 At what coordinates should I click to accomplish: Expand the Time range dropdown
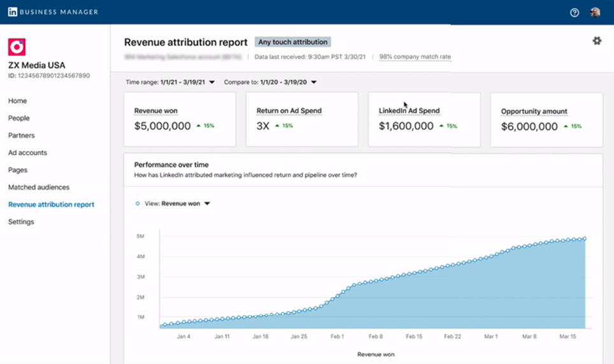(170, 82)
